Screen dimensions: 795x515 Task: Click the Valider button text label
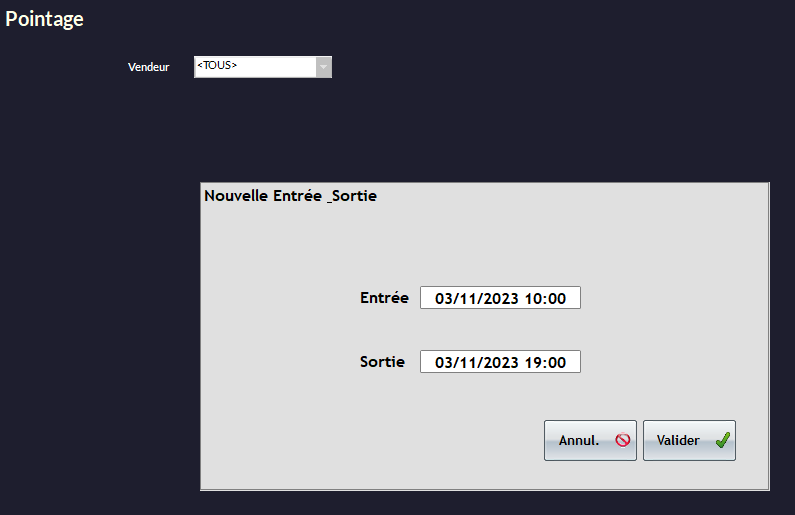pos(677,440)
